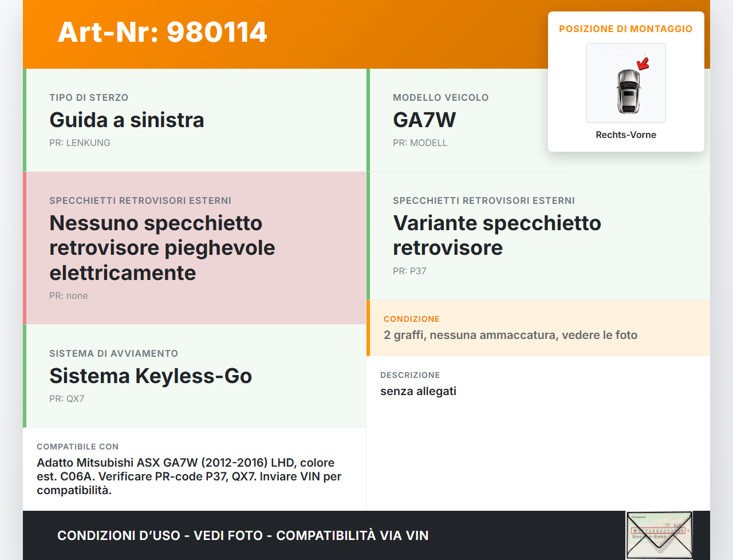Click the GA7W vehicle model value

[424, 120]
